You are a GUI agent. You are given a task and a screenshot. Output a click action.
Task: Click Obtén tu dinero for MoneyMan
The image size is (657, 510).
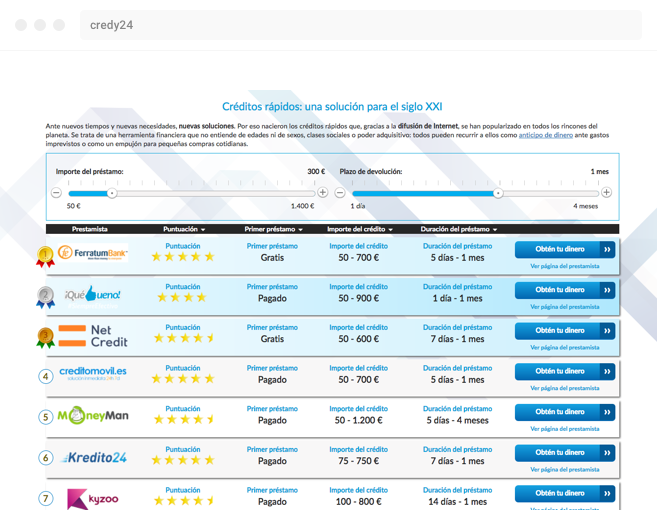[565, 412]
